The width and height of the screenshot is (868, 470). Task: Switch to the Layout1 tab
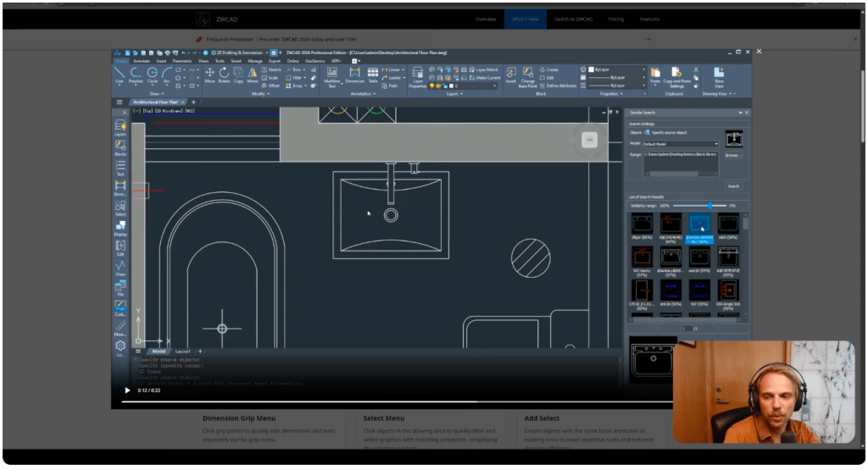182,351
